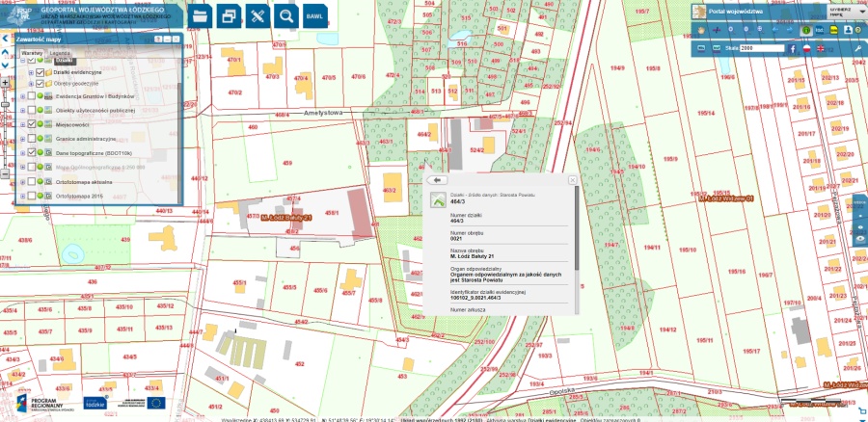Open the overlapping windows tool

click(229, 16)
